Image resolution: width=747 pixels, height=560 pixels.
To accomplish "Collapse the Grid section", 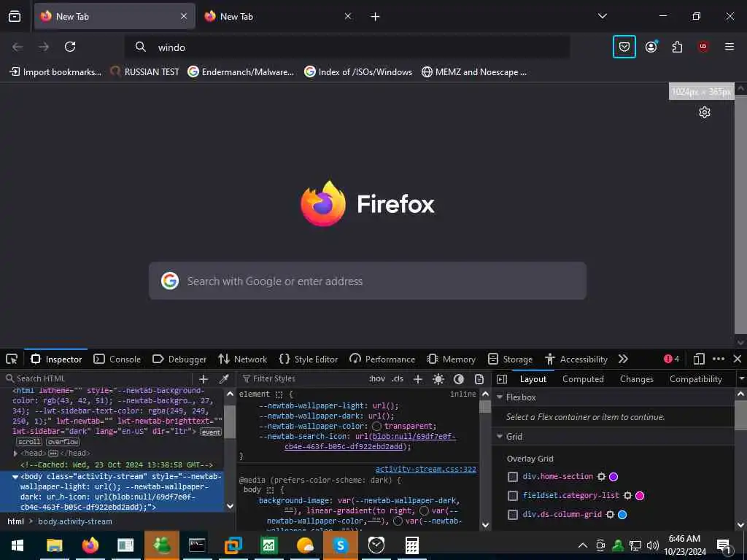I will tap(500, 437).
